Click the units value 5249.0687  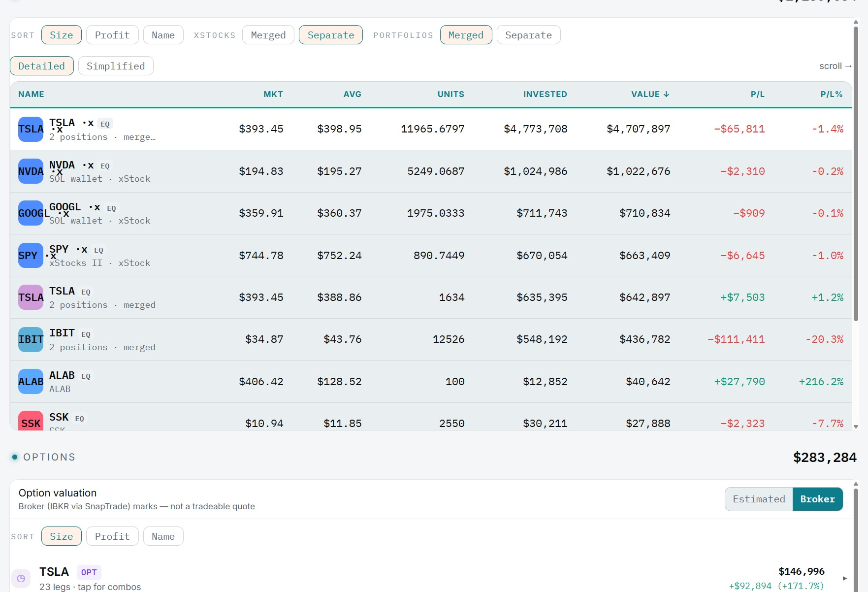click(436, 171)
